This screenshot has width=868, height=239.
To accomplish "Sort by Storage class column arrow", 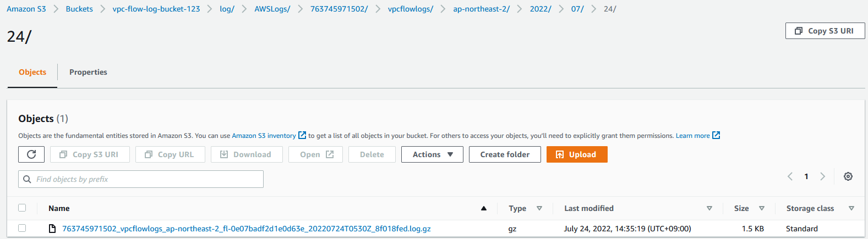I will point(851,208).
